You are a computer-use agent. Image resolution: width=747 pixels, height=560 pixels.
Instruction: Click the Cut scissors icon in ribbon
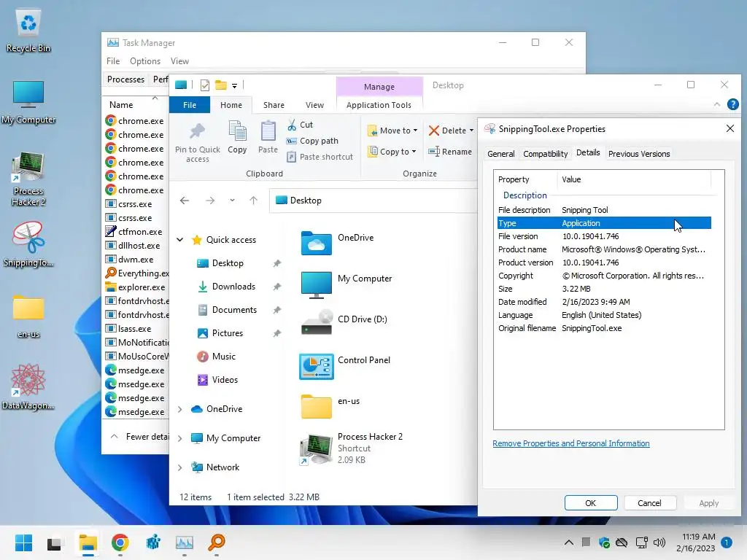(x=292, y=125)
